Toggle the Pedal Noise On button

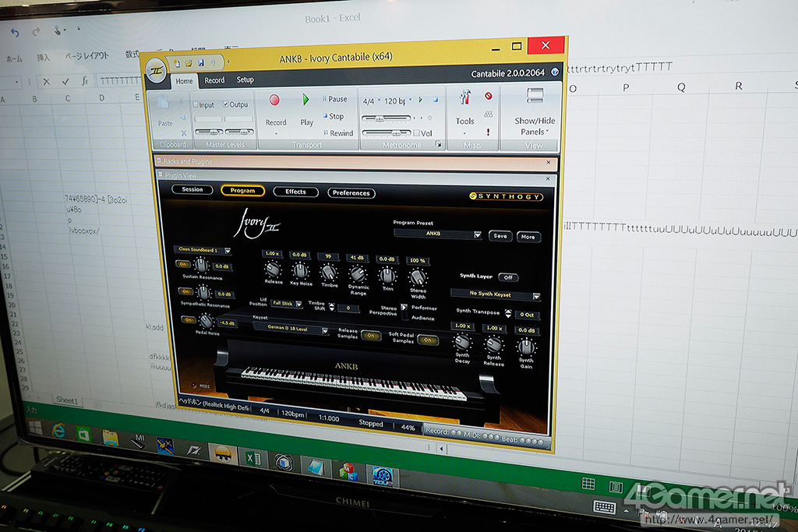coord(189,319)
